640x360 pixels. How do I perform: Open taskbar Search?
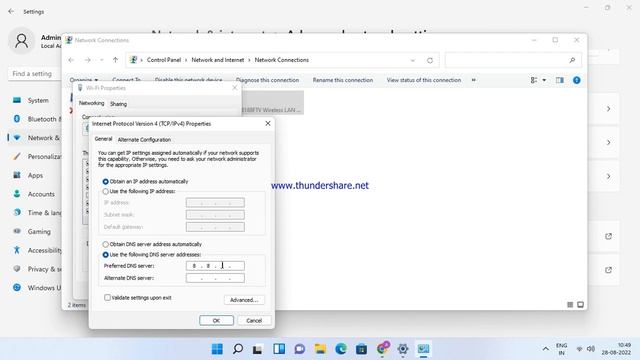[x=238, y=349]
